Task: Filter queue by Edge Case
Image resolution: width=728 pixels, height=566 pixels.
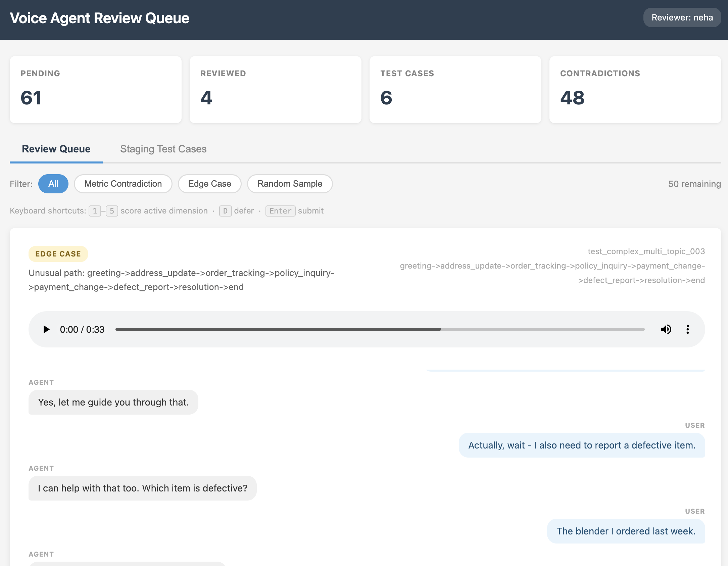Action: click(210, 184)
